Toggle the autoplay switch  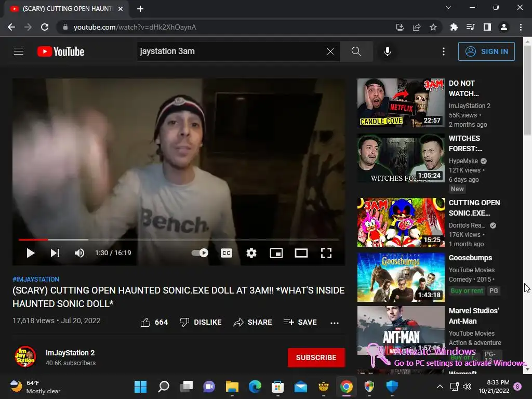point(200,253)
